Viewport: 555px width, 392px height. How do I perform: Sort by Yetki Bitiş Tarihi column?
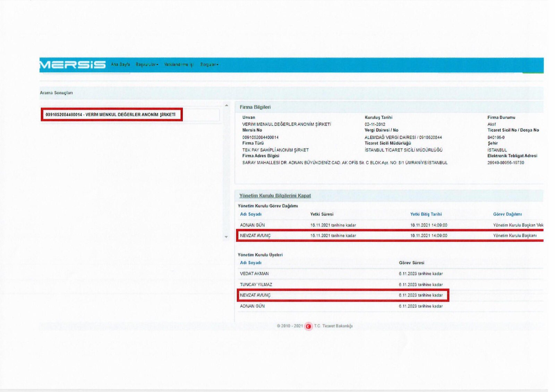click(426, 214)
